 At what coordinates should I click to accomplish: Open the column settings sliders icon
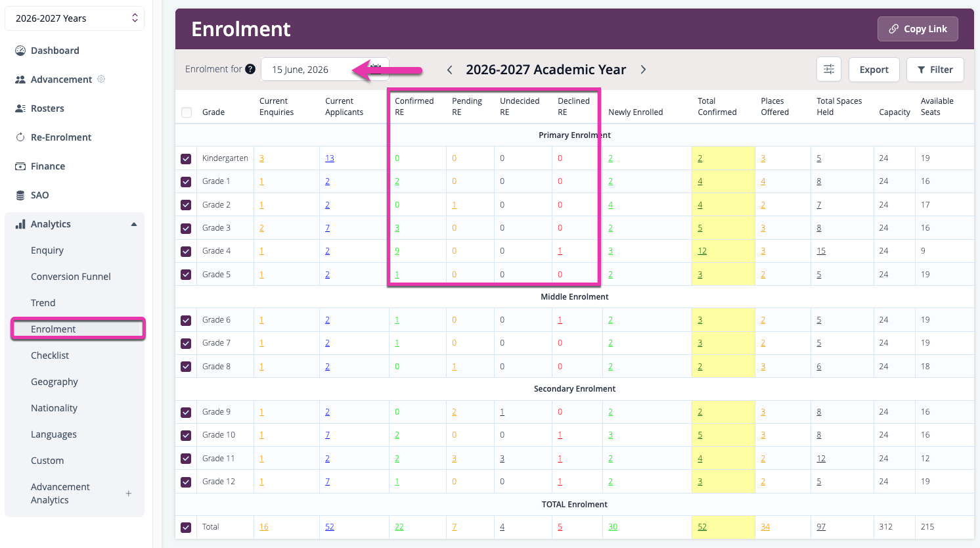coord(828,70)
